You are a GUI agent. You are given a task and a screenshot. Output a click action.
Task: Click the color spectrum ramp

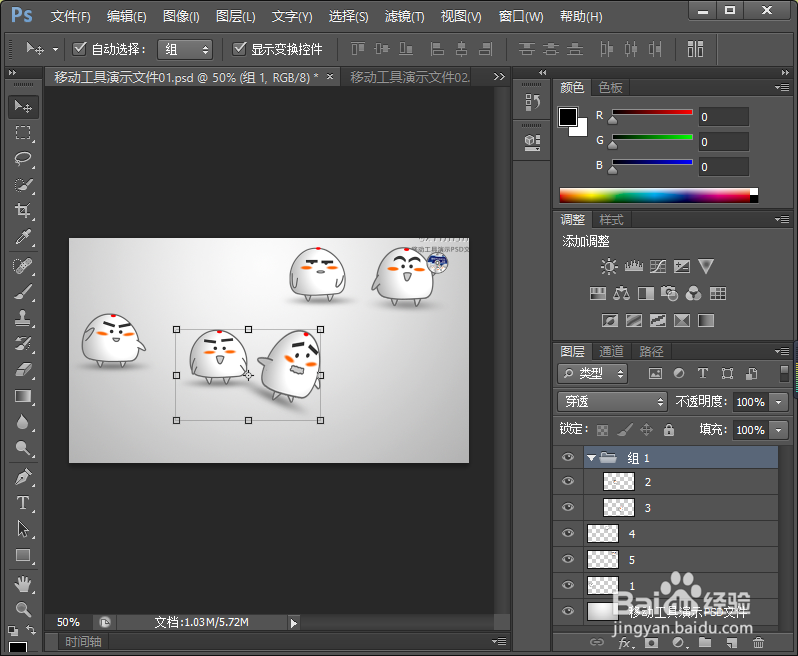tap(659, 195)
